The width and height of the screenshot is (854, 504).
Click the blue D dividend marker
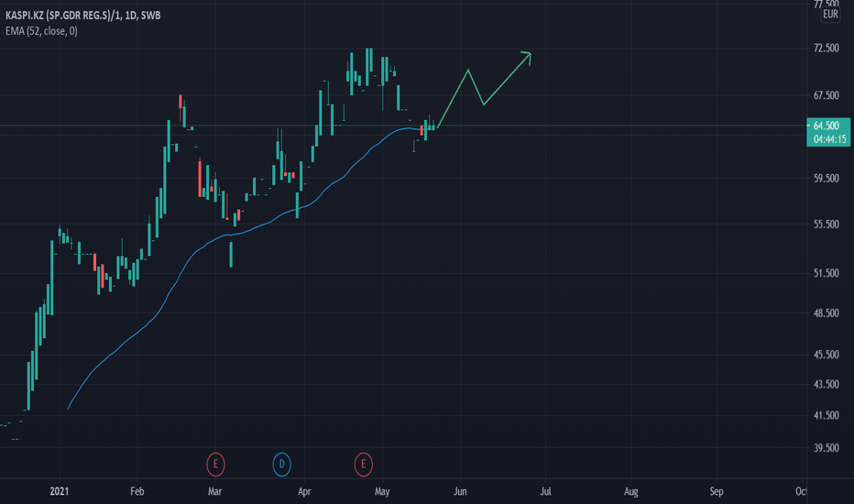[x=281, y=465]
